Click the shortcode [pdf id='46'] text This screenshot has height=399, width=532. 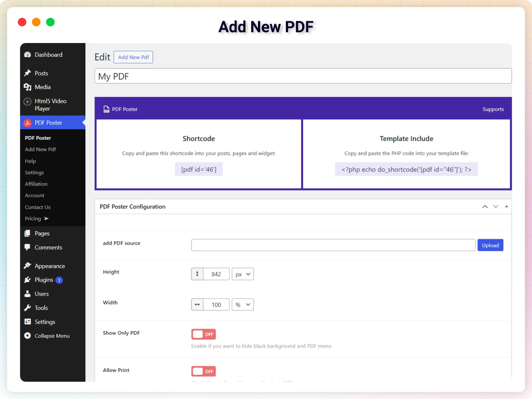[199, 169]
